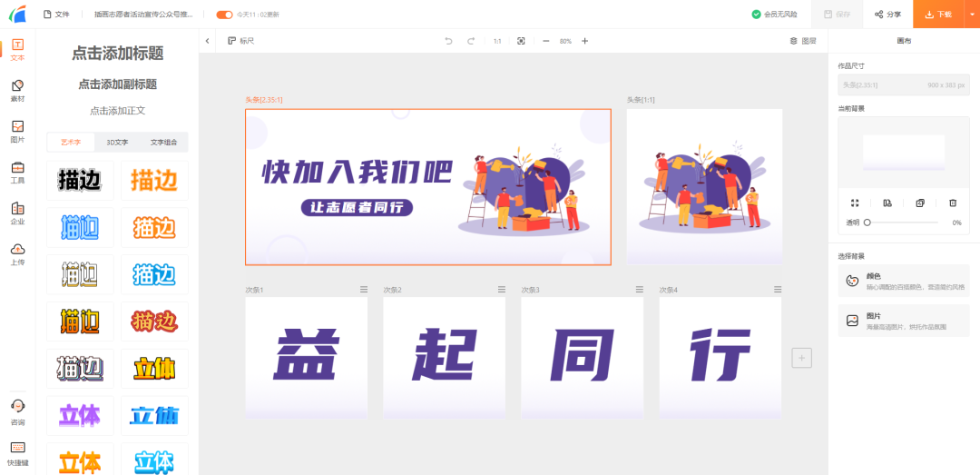Click the redo arrow in toolbar
The height and width of the screenshot is (475, 980).
click(x=471, y=41)
